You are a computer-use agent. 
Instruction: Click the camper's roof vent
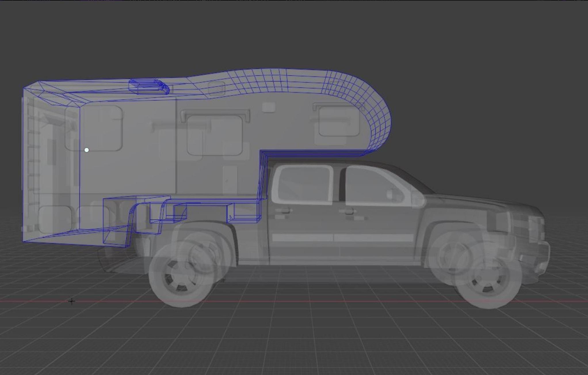click(x=147, y=86)
